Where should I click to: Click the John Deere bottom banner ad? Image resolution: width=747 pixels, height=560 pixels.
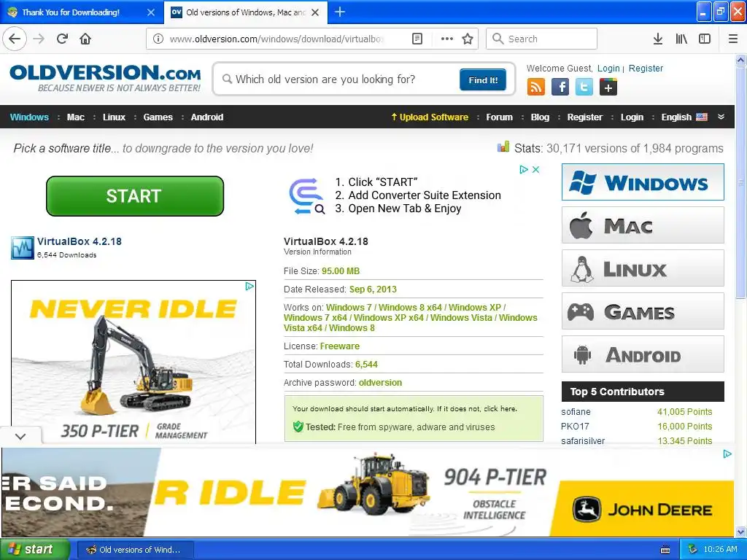pyautogui.click(x=368, y=492)
